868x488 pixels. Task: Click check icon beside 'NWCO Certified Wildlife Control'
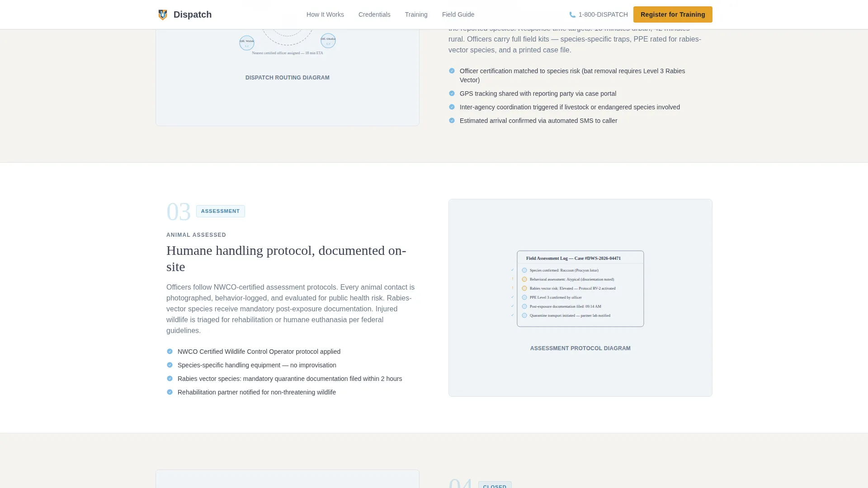coord(170,352)
